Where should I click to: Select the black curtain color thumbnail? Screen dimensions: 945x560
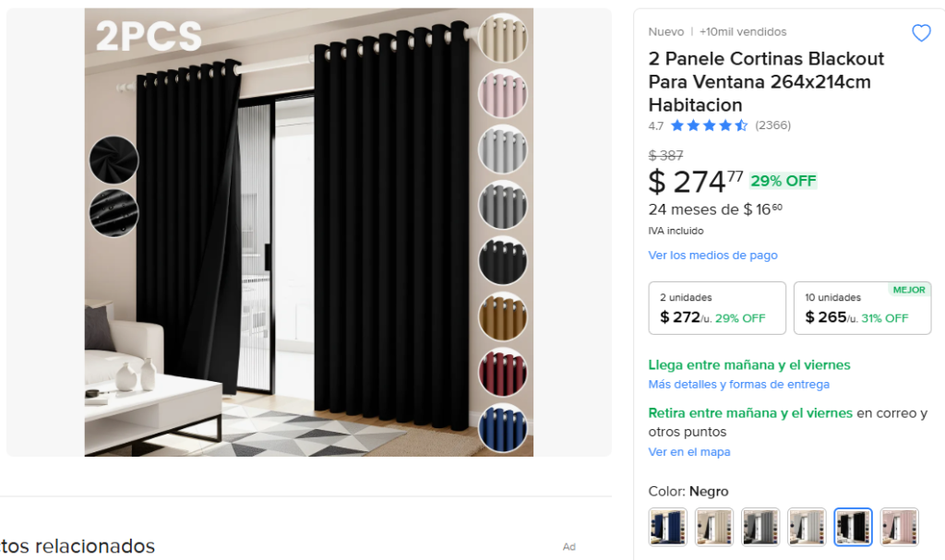tap(853, 527)
